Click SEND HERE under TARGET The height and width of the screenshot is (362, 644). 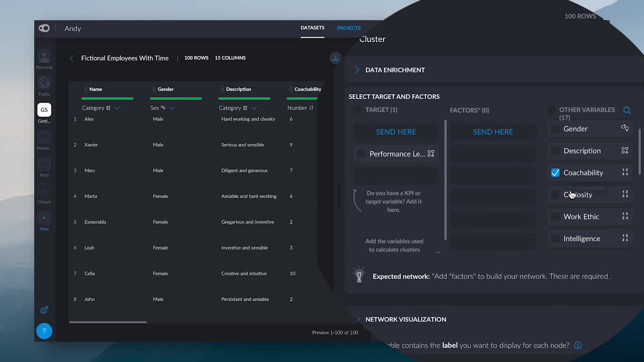tap(396, 132)
